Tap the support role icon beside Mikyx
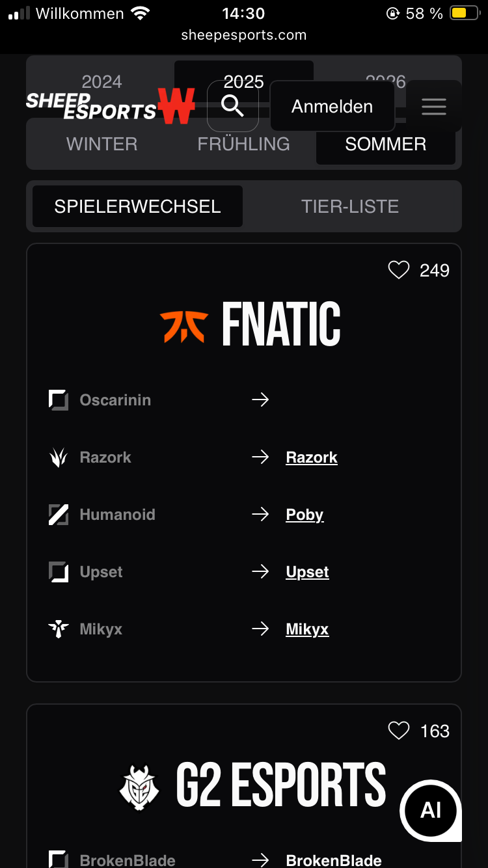The width and height of the screenshot is (488, 868). pyautogui.click(x=59, y=629)
